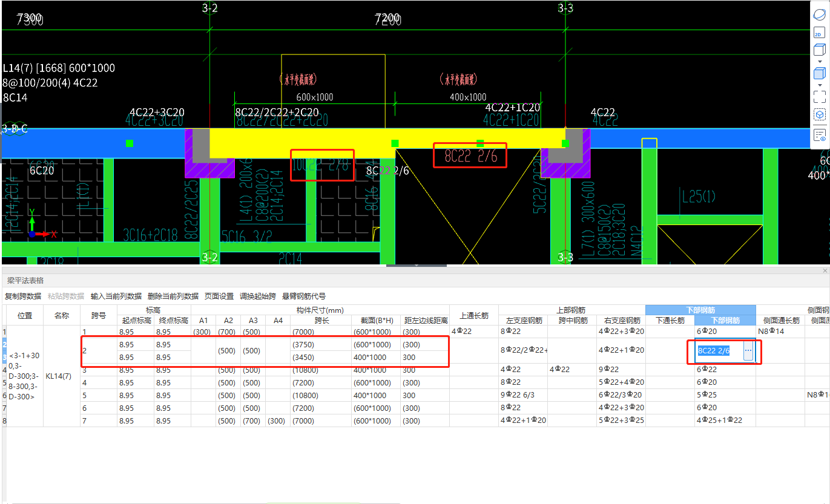This screenshot has width=830, height=504.
Task: Click the dashed-frame full screen icon
Action: pos(819,97)
